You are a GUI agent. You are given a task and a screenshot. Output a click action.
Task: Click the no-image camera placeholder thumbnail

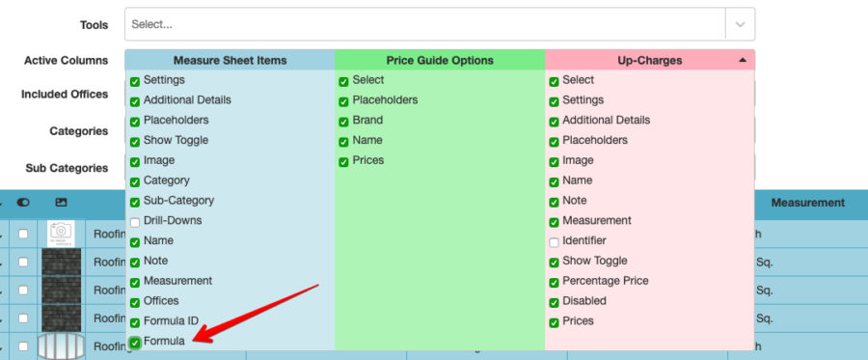[61, 234]
